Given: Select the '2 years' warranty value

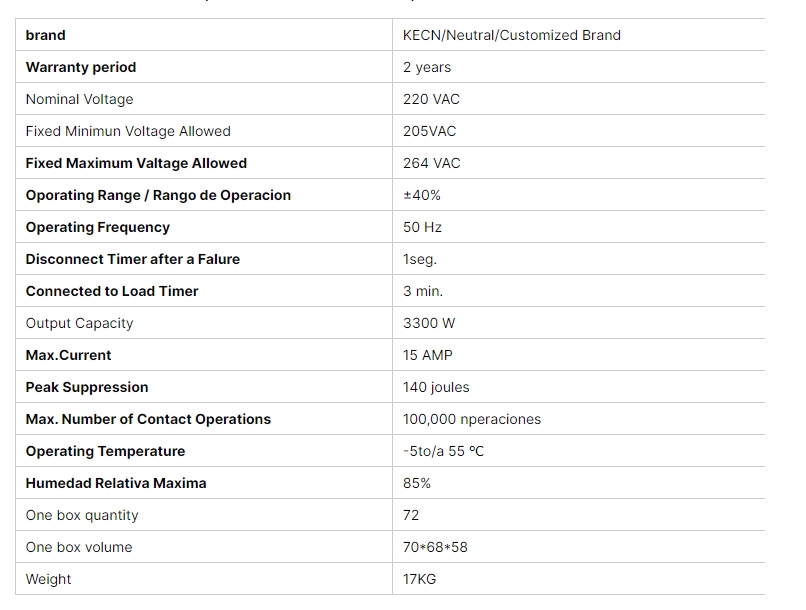Looking at the screenshot, I should point(427,67).
